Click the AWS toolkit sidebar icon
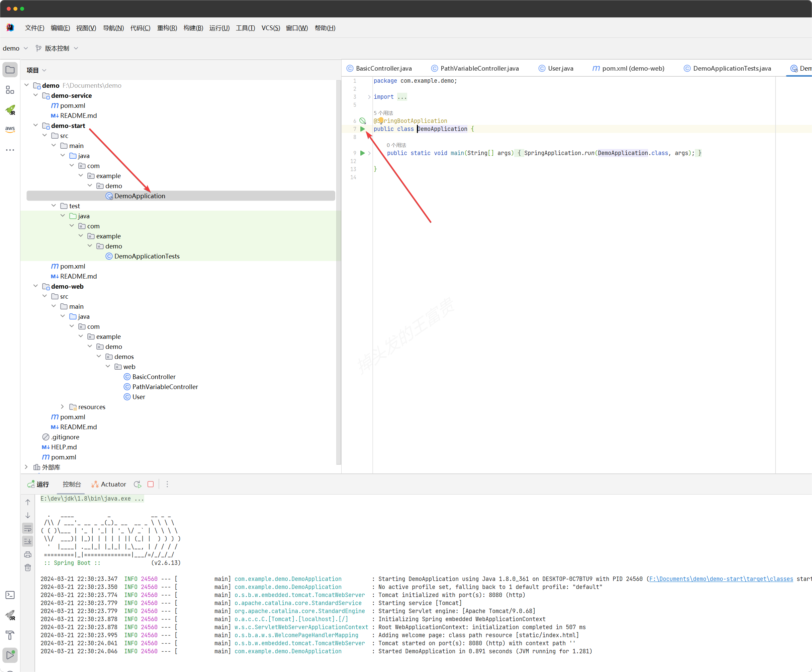Image resolution: width=812 pixels, height=672 pixels. tap(10, 129)
